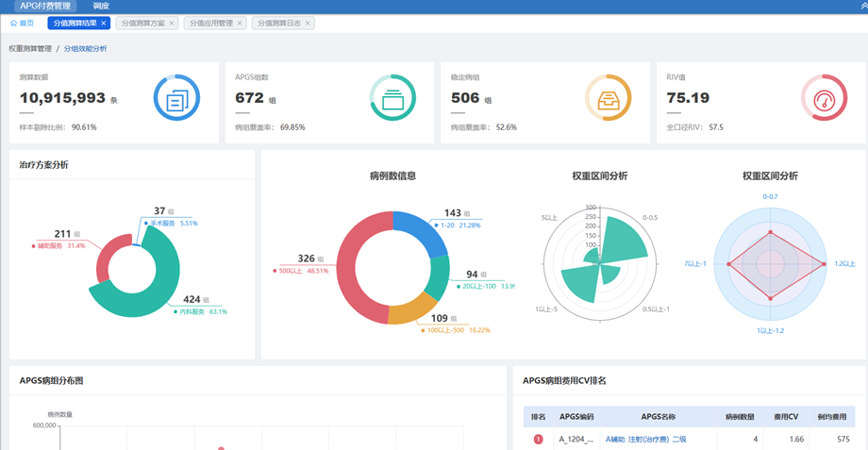The image size is (868, 450).
Task: Click the 测算数据 blue documents icon
Action: [176, 97]
